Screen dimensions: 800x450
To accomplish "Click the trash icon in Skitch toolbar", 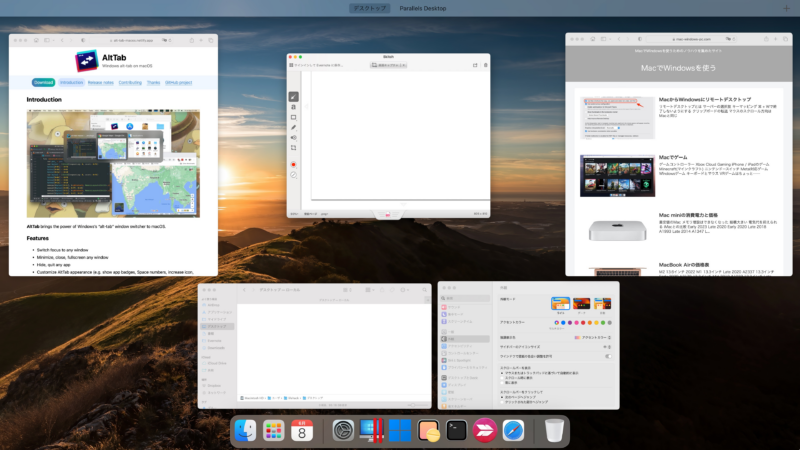I will [x=485, y=65].
